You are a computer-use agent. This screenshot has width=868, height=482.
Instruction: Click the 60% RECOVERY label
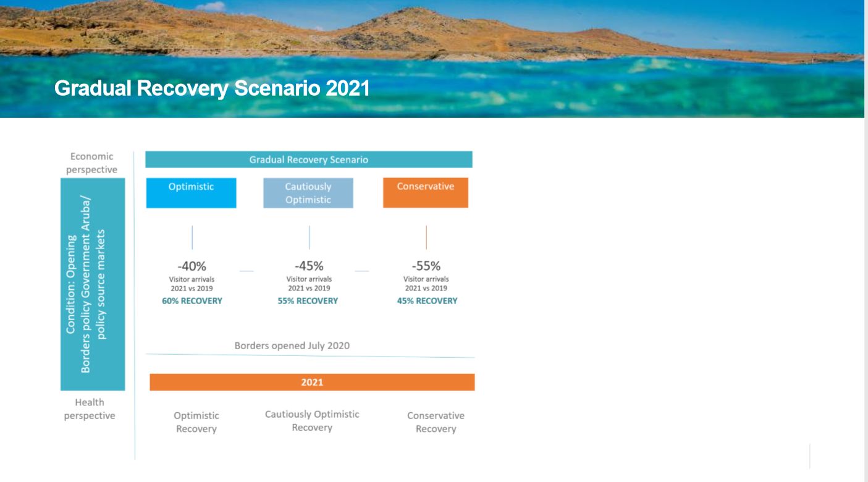pyautogui.click(x=192, y=301)
